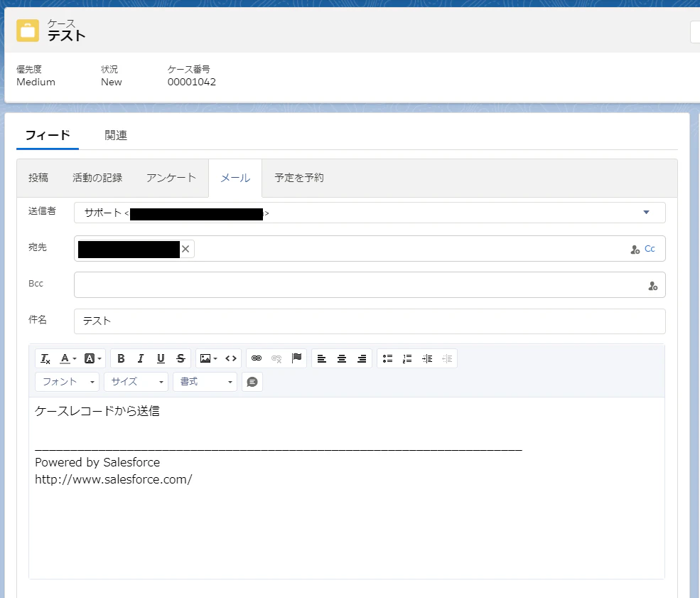This screenshot has height=598, width=700.
Task: Insert a numbered list
Action: [x=407, y=358]
